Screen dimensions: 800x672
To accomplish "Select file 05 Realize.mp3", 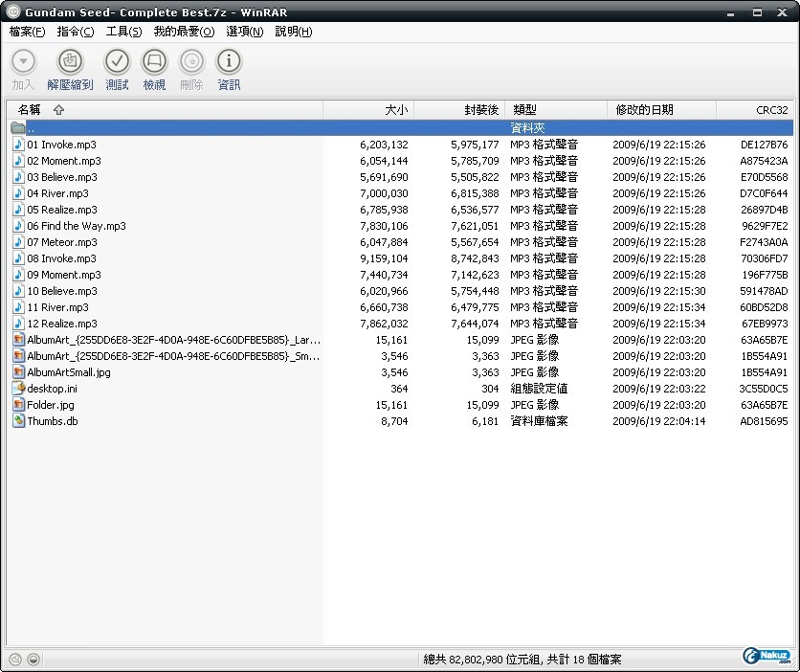I will [62, 210].
